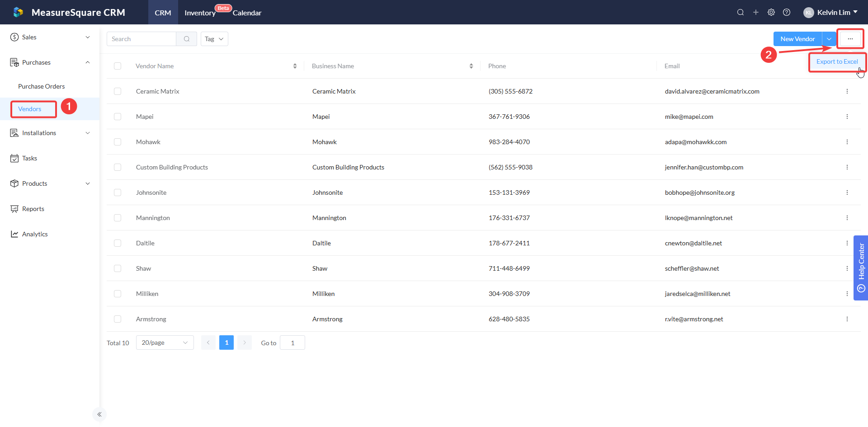Go to previous page arrow
The image size is (868, 427).
click(208, 343)
